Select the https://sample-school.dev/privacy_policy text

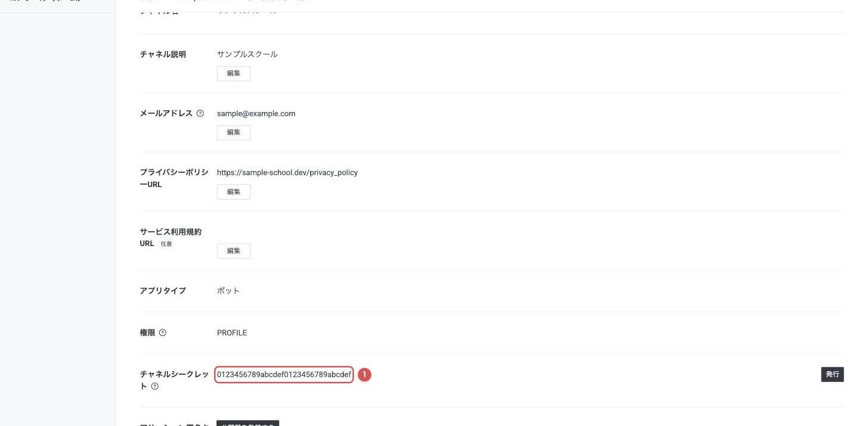pyautogui.click(x=287, y=173)
